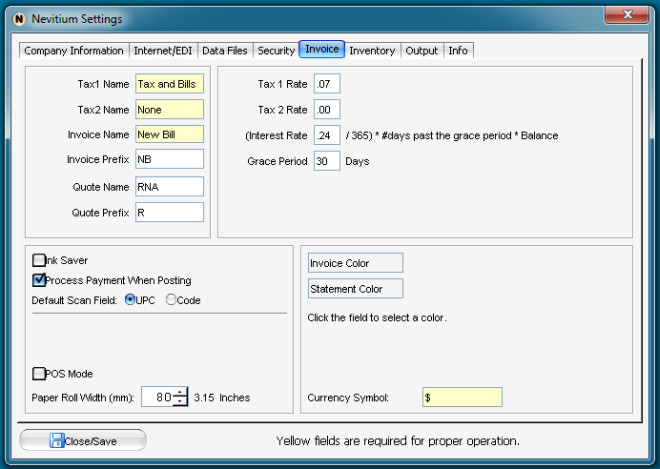The image size is (660, 469).
Task: Click the Quote Prefix field
Action: pos(169,212)
